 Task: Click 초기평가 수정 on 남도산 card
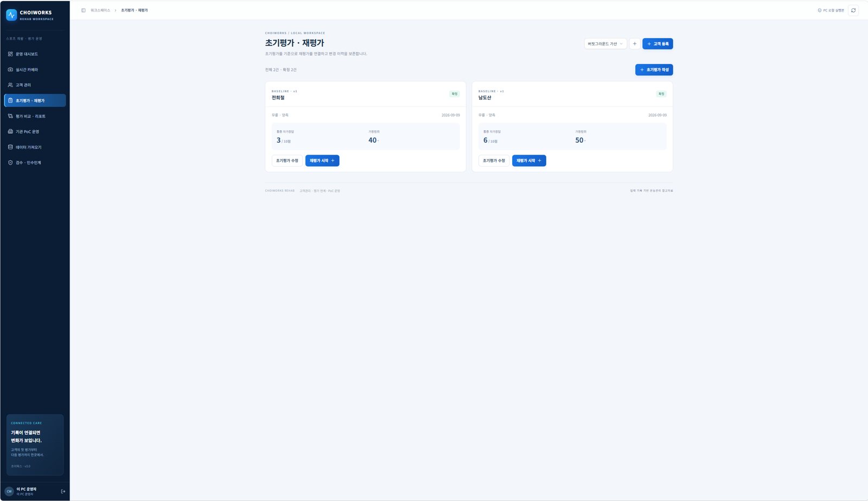[494, 161]
